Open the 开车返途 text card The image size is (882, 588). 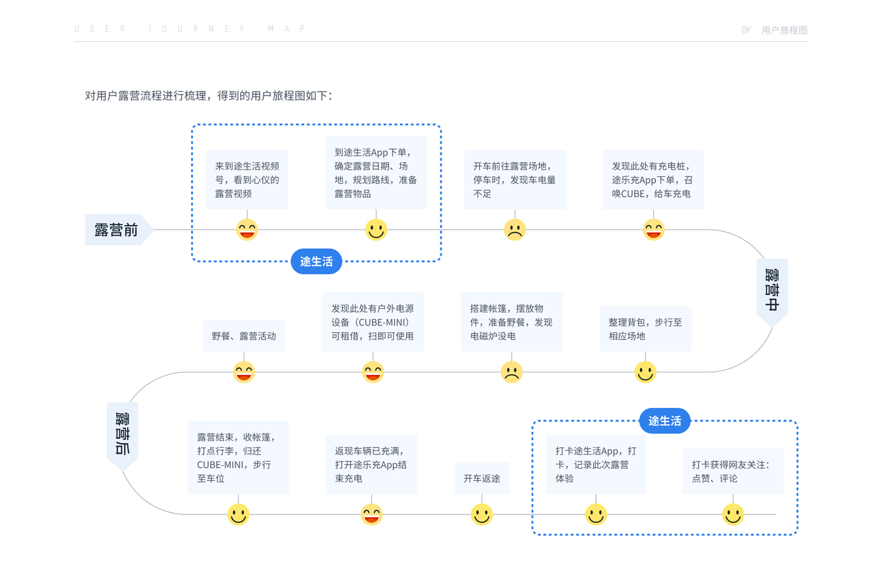click(482, 478)
